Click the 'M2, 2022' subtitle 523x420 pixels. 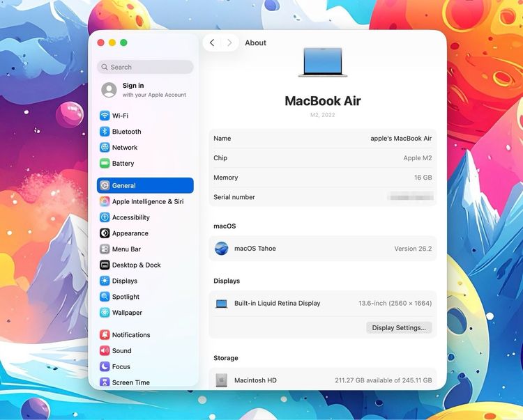pyautogui.click(x=323, y=115)
